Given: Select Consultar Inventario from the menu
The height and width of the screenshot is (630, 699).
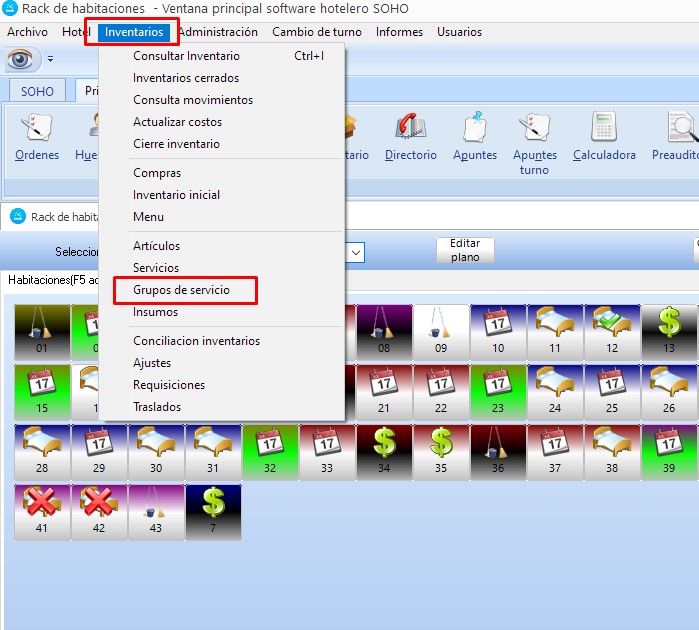Looking at the screenshot, I should click(x=186, y=56).
